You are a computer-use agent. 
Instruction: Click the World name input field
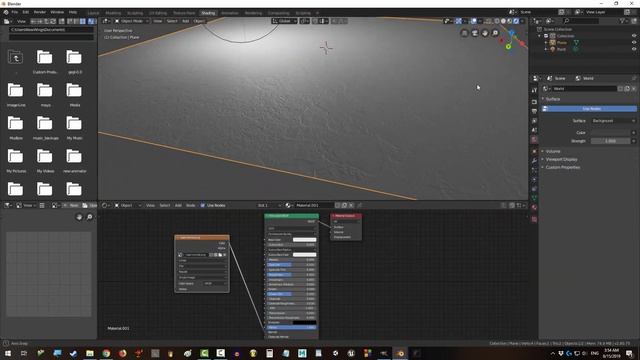(584, 89)
